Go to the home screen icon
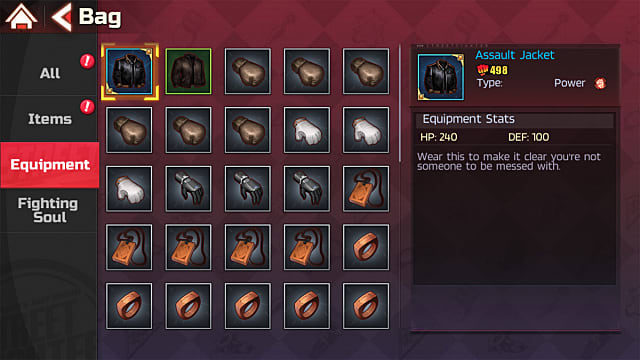This screenshot has width=640, height=360. tap(21, 17)
